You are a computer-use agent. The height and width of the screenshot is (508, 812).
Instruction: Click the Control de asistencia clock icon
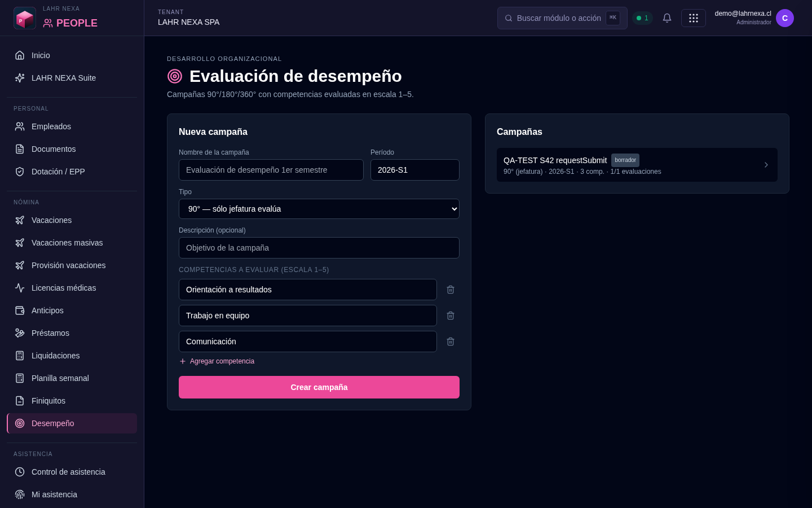point(20,472)
